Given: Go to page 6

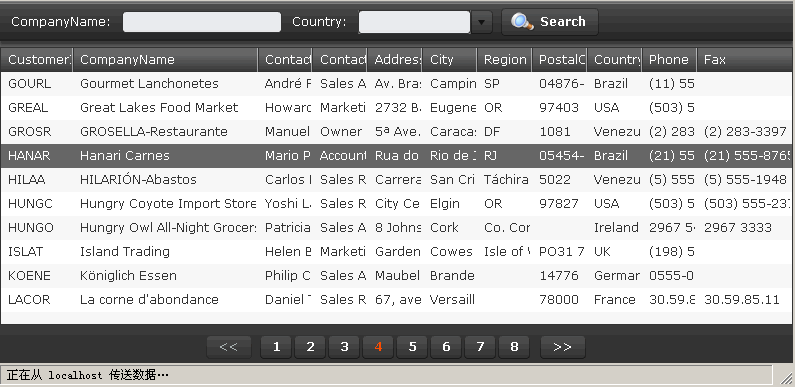Looking at the screenshot, I should 446,347.
